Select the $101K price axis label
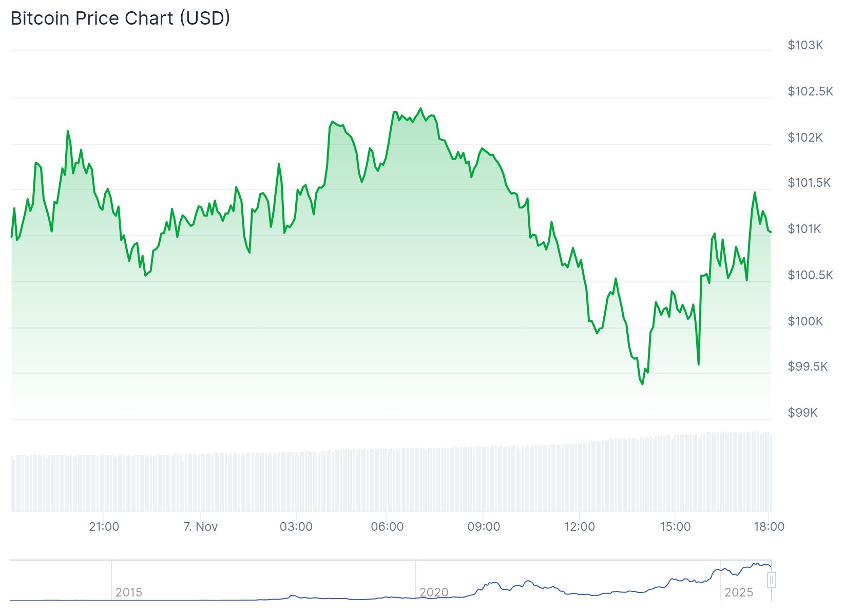Image resolution: width=844 pixels, height=616 pixels. coord(804,229)
